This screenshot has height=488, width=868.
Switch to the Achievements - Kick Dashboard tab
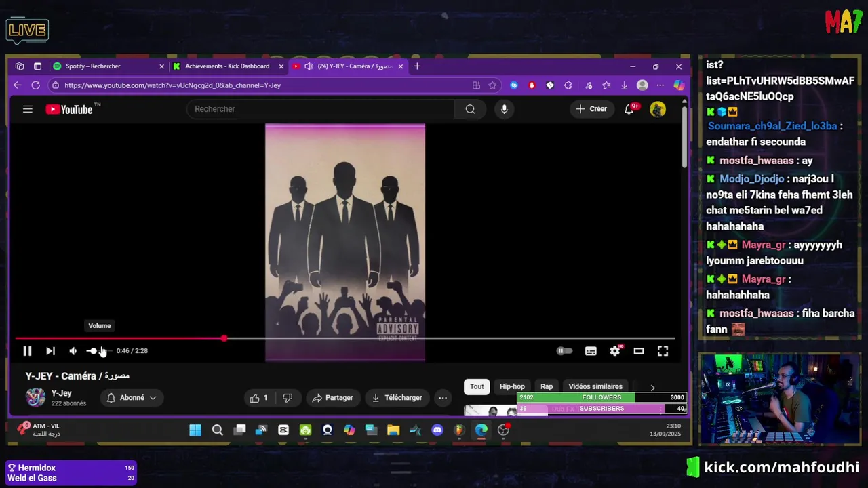pyautogui.click(x=227, y=66)
